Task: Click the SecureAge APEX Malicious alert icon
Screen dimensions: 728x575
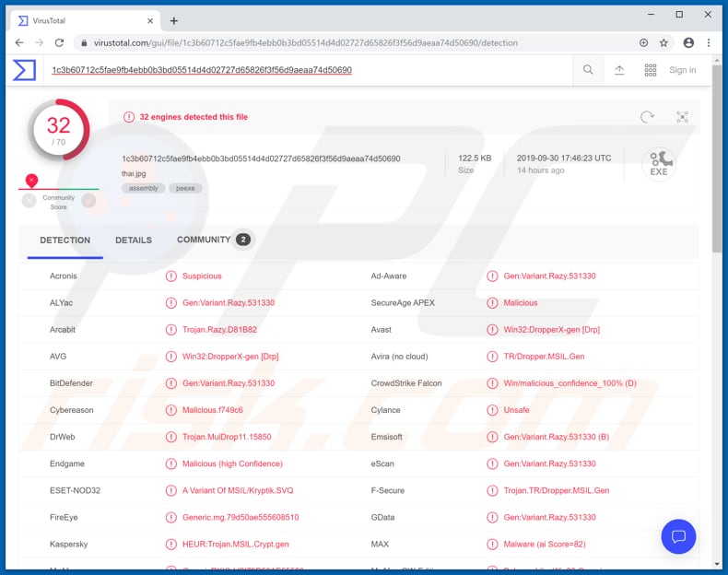Action: (492, 303)
